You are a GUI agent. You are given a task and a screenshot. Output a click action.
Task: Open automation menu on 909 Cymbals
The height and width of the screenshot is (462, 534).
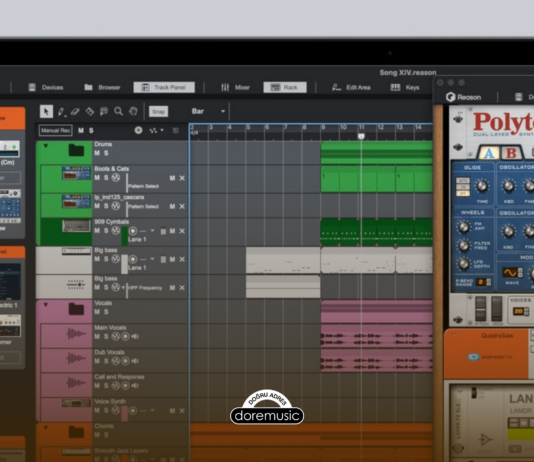[x=116, y=230]
